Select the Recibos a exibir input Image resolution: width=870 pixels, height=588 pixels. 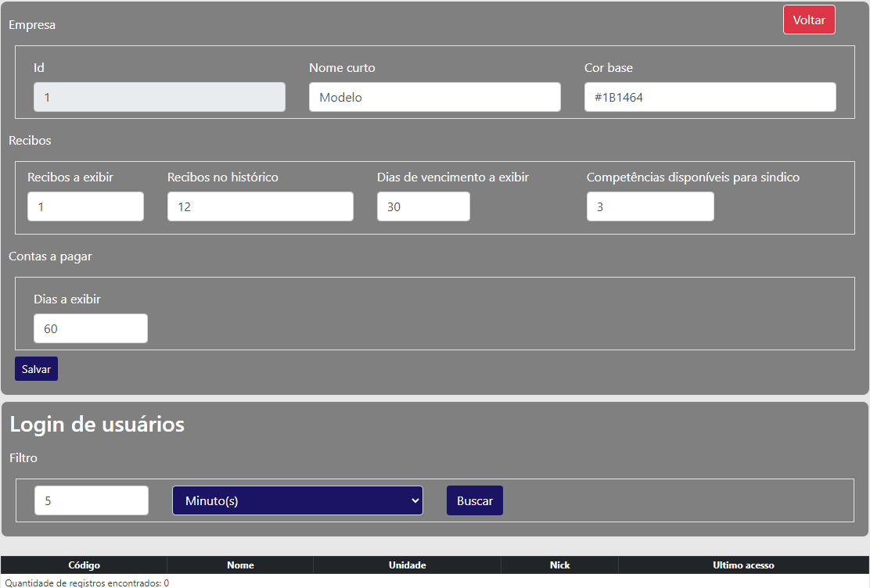point(85,206)
